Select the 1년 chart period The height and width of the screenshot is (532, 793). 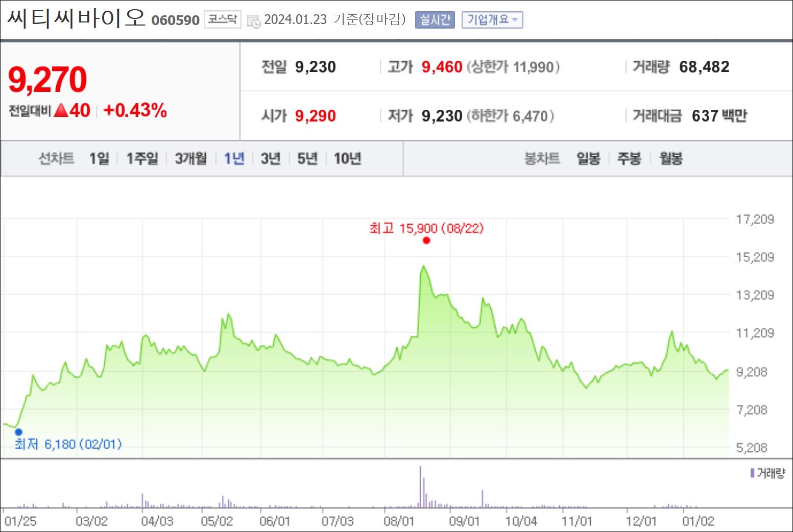pos(234,159)
